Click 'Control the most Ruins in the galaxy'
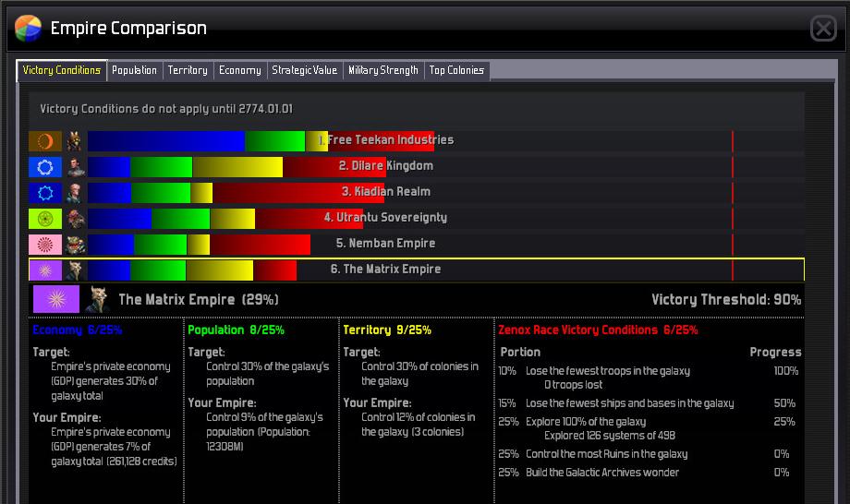 [607, 454]
